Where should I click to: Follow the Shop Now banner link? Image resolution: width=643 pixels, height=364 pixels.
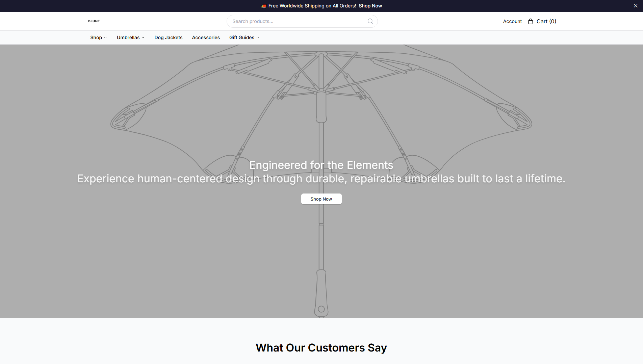370,6
